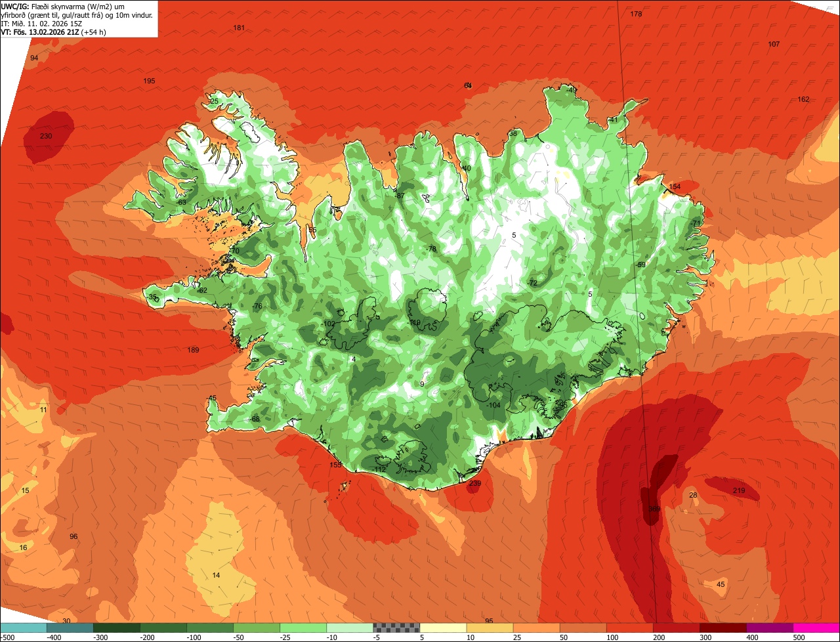The width and height of the screenshot is (840, 642).
Task: Click the legend swatch between 100 and 200
Action: [x=629, y=628]
